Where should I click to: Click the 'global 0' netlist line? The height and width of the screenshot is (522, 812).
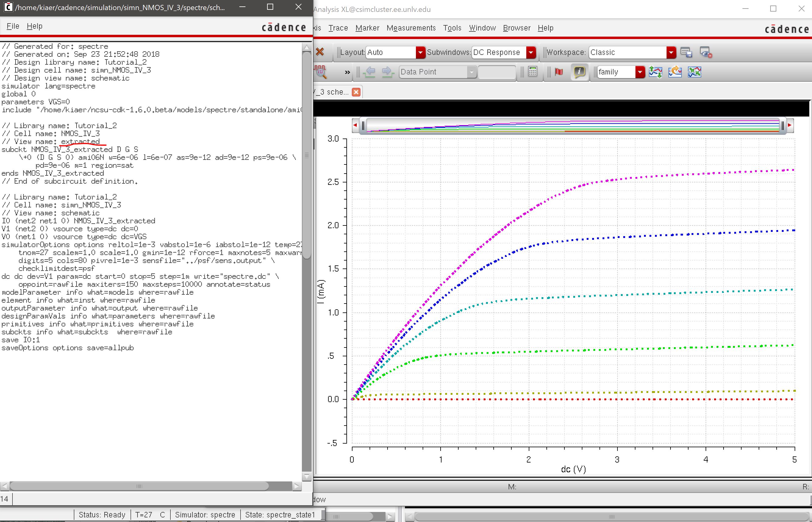click(19, 94)
